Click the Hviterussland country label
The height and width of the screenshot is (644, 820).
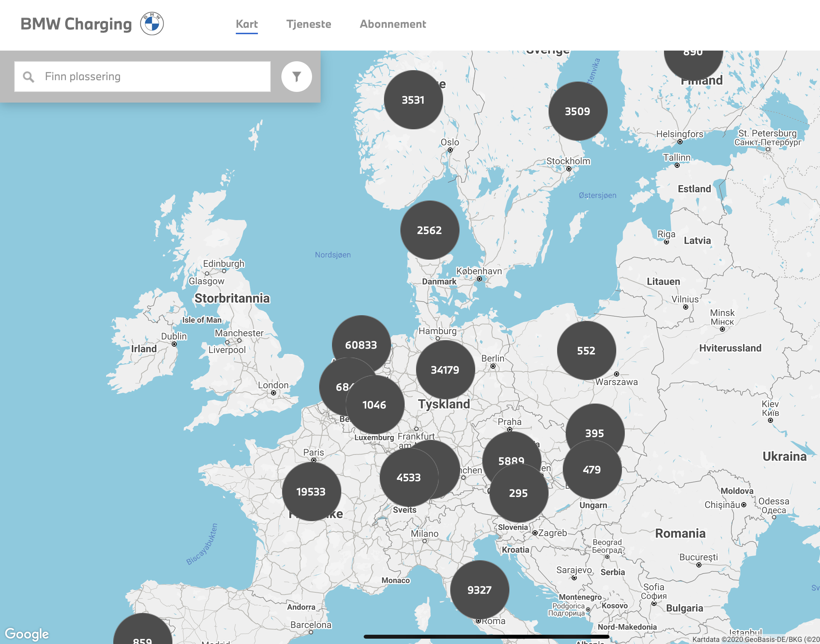pos(730,348)
